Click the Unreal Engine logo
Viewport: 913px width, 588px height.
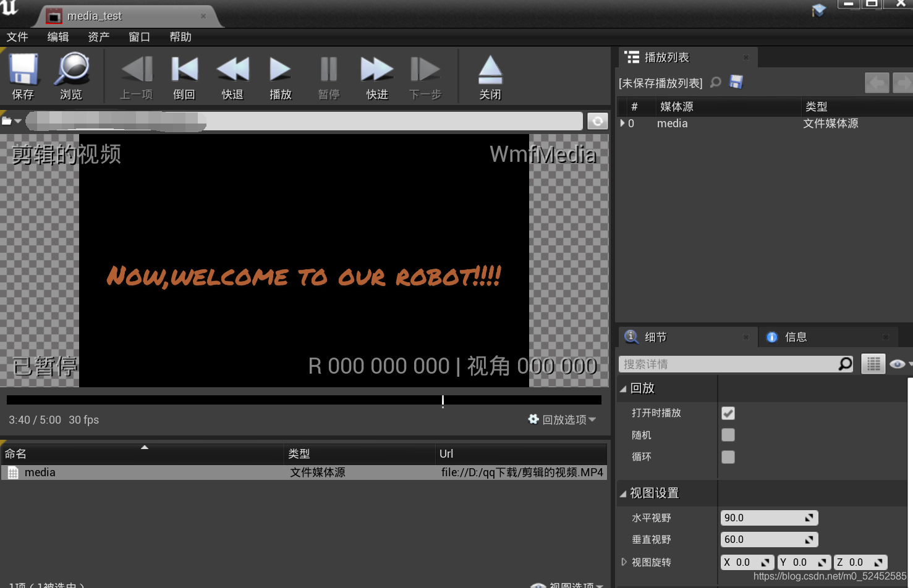click(10, 7)
